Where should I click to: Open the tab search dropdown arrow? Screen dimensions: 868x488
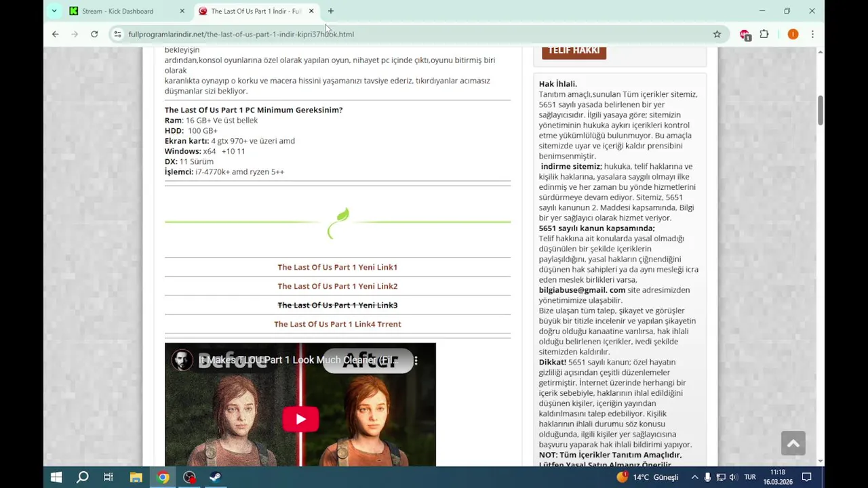(x=54, y=11)
